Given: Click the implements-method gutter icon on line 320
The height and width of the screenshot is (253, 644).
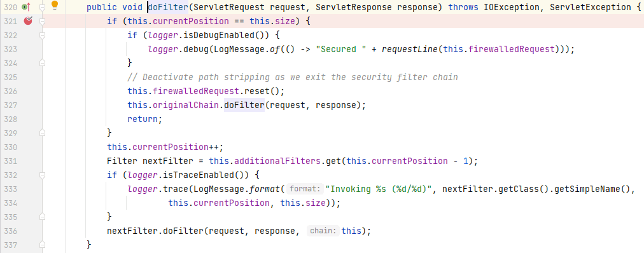Looking at the screenshot, I should [26, 6].
